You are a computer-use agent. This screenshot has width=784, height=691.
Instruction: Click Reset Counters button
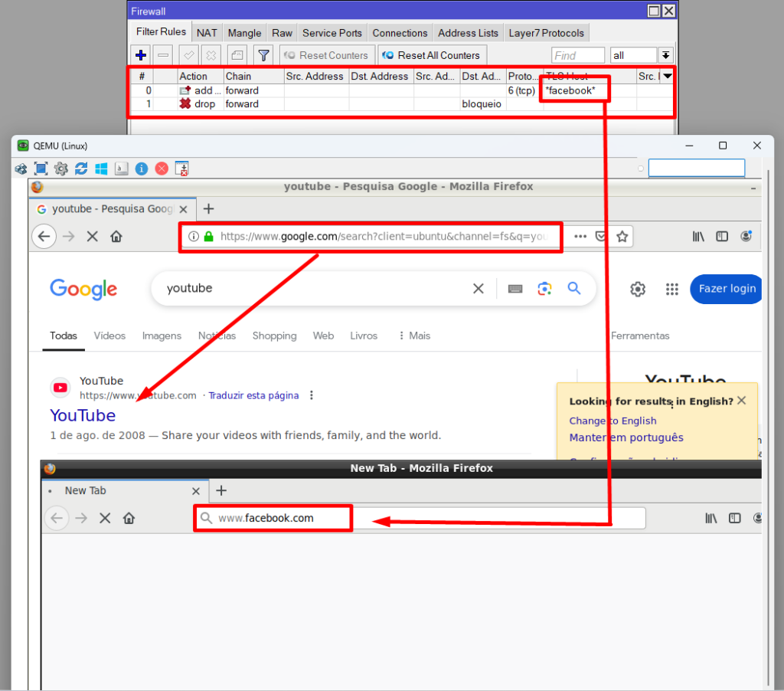[x=327, y=55]
